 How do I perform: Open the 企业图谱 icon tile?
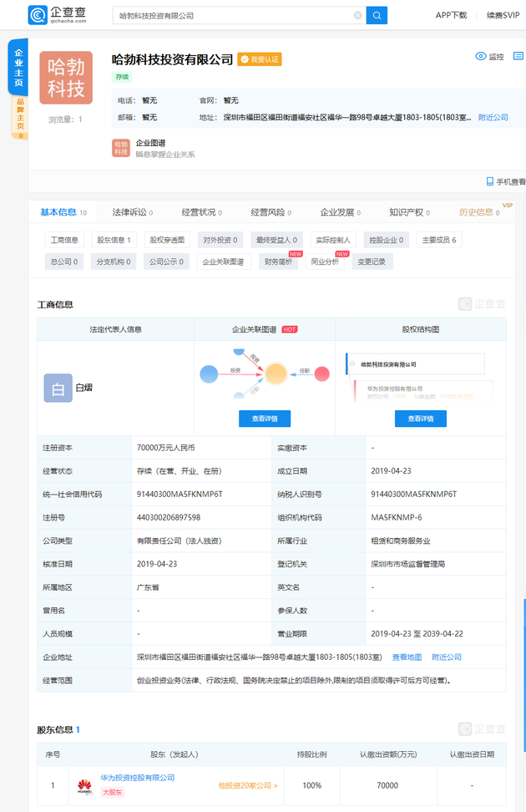point(121,148)
